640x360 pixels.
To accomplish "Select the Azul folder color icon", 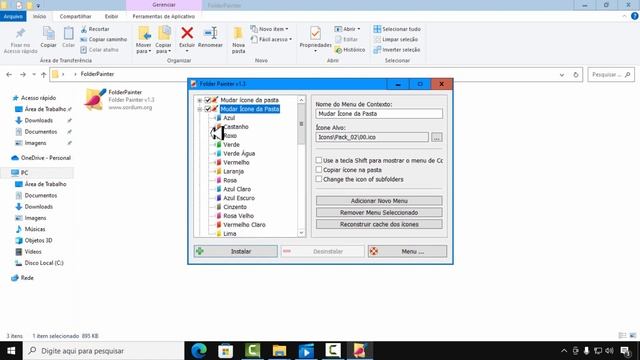I will [x=219, y=118].
